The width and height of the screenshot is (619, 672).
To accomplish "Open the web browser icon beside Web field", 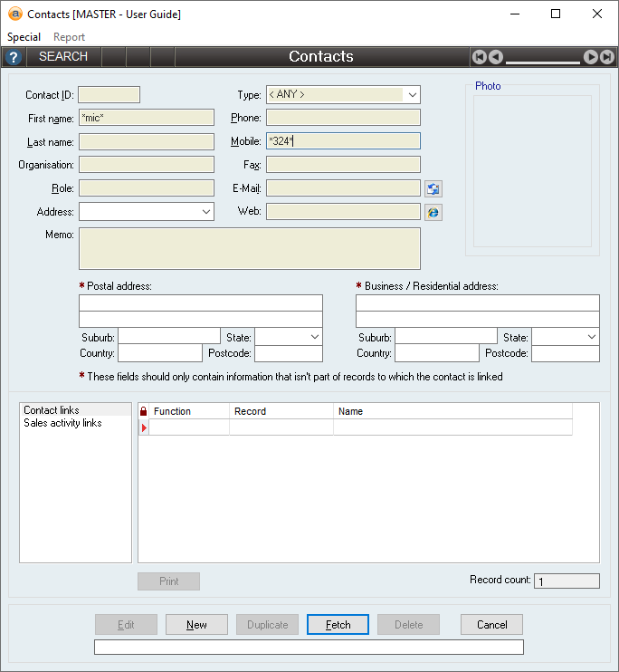I will (x=433, y=212).
